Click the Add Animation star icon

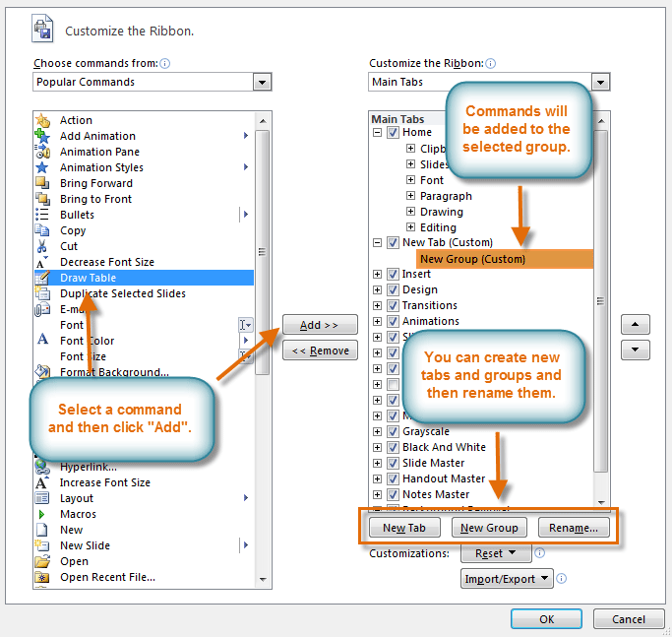coord(42,136)
